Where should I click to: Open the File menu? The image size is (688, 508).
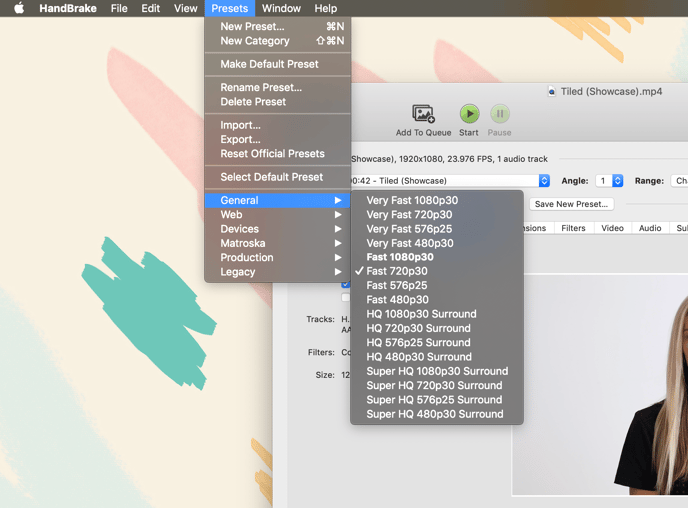[119, 8]
